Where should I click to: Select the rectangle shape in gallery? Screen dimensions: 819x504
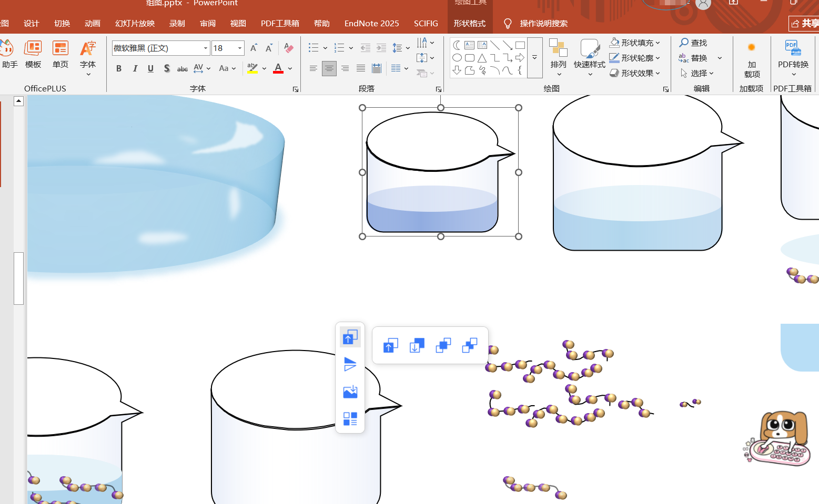(x=520, y=45)
